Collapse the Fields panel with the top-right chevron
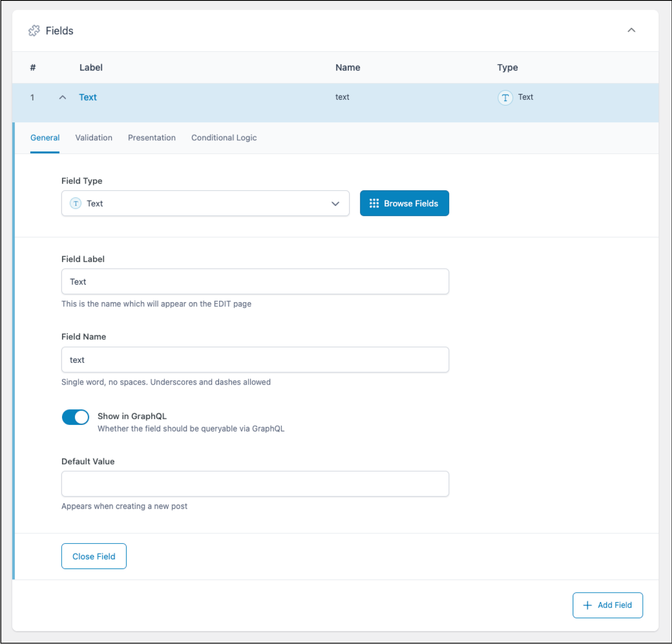The width and height of the screenshot is (672, 644). [x=632, y=30]
